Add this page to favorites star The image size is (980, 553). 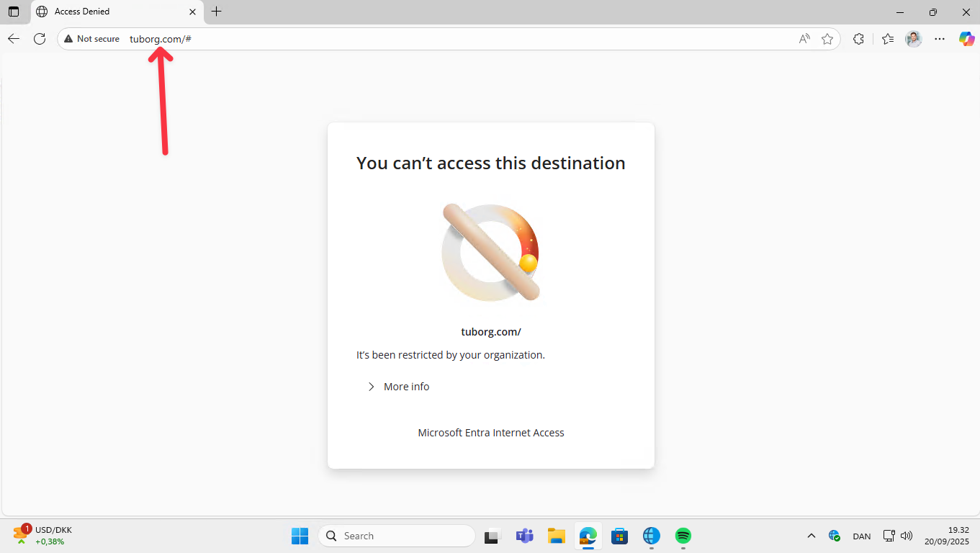tap(827, 39)
